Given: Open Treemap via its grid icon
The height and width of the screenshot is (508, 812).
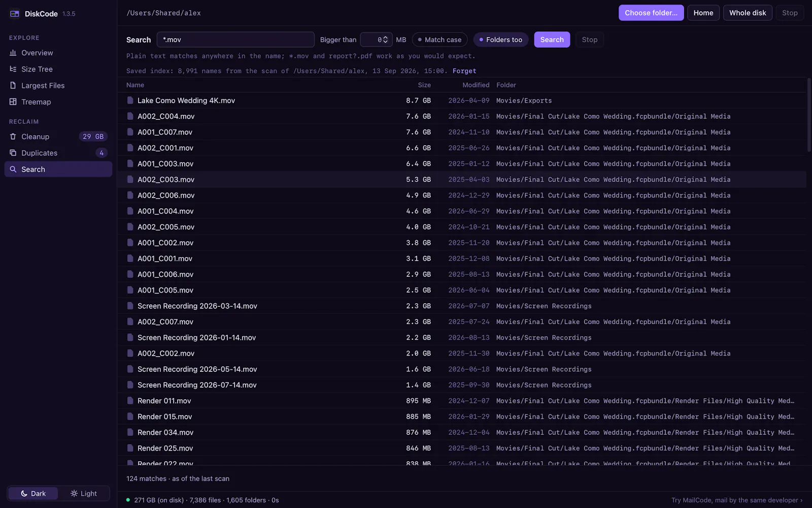Looking at the screenshot, I should point(13,102).
